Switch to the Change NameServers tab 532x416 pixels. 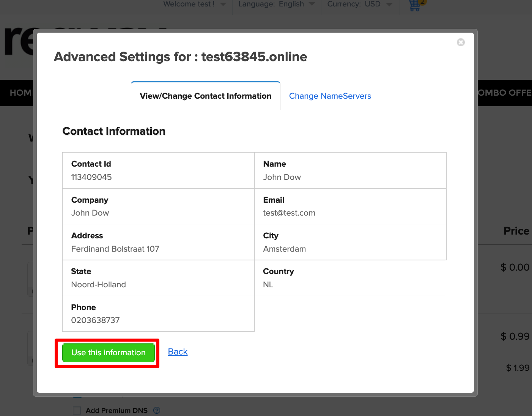(330, 96)
